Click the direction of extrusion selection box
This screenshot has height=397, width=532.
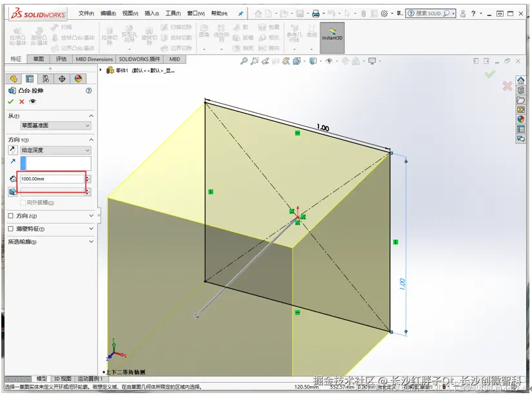point(55,163)
